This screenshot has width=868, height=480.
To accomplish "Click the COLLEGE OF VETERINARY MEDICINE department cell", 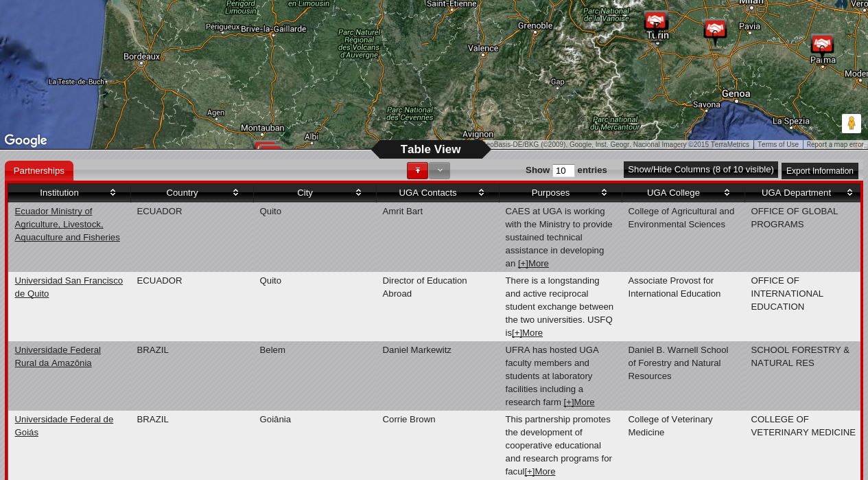I will 803,445.
